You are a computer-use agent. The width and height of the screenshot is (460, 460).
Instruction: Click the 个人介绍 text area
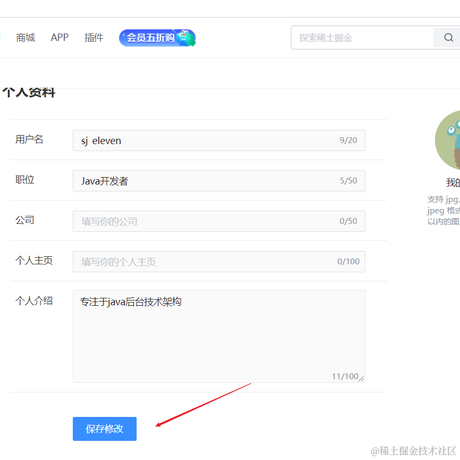pyautogui.click(x=219, y=336)
